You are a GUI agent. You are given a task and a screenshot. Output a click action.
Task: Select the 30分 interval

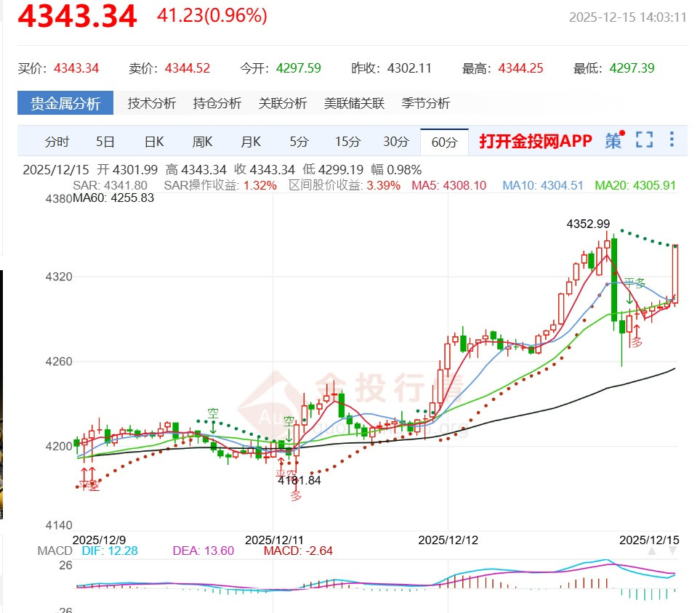tap(395, 142)
